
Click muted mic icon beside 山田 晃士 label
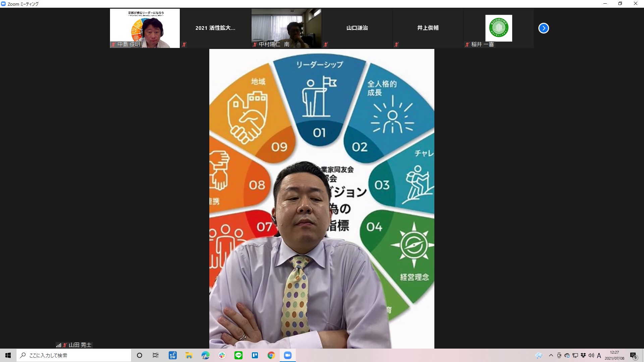pos(65,345)
